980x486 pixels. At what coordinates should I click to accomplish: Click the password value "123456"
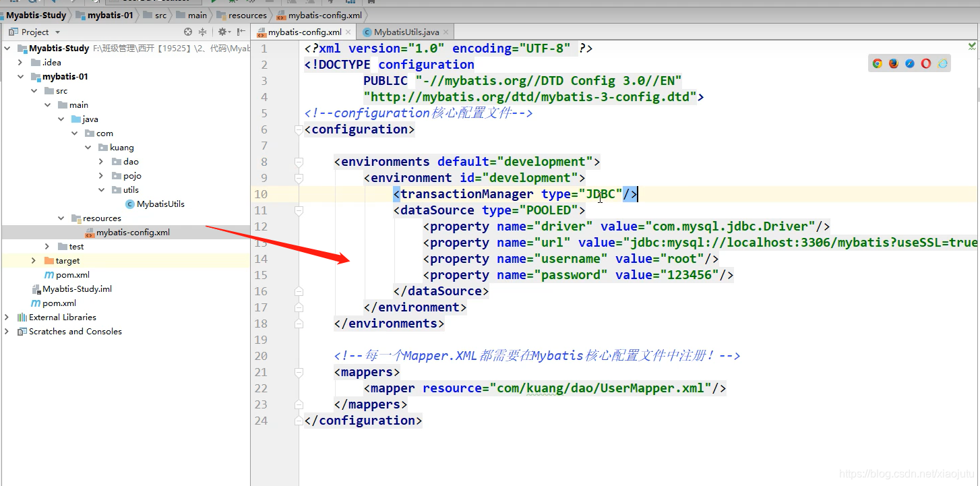pyautogui.click(x=689, y=275)
